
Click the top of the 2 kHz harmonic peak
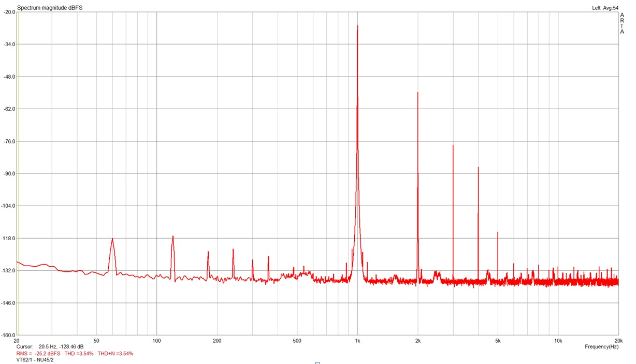pyautogui.click(x=417, y=93)
